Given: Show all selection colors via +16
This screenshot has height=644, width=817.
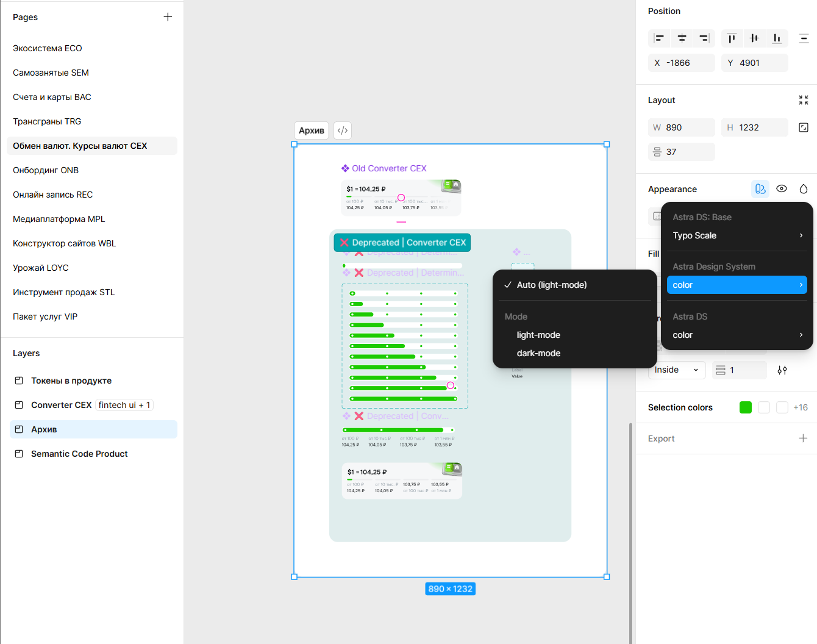Looking at the screenshot, I should click(801, 407).
